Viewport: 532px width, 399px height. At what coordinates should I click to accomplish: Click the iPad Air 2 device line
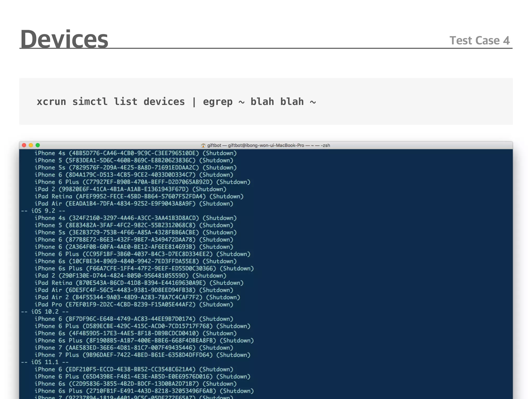coord(137,297)
